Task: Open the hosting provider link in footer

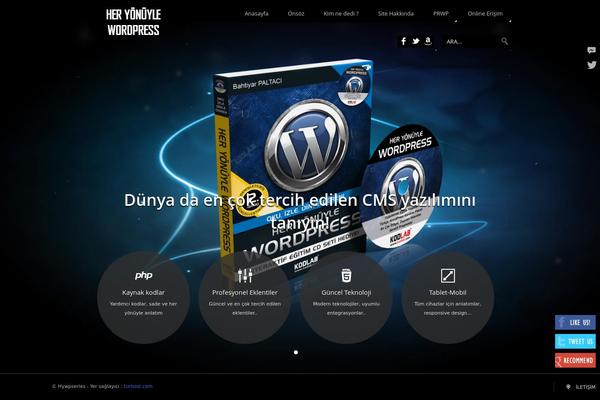Action: [138, 386]
